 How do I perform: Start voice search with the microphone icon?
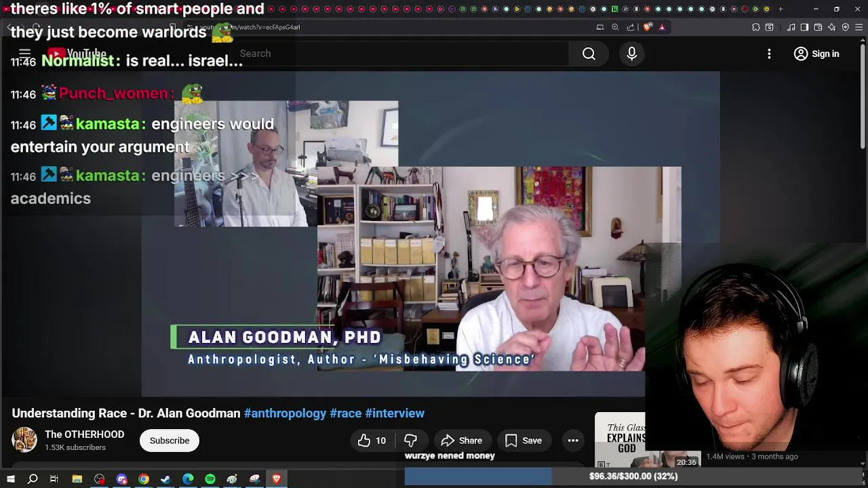tap(631, 54)
